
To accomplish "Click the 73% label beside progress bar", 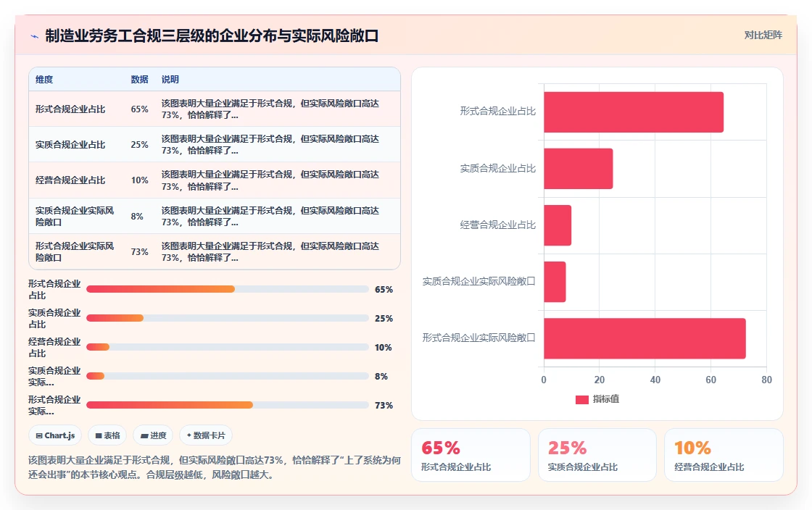I will [x=384, y=406].
